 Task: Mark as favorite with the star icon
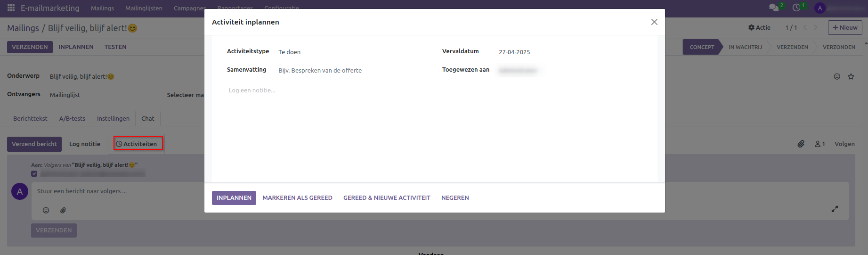tap(851, 76)
